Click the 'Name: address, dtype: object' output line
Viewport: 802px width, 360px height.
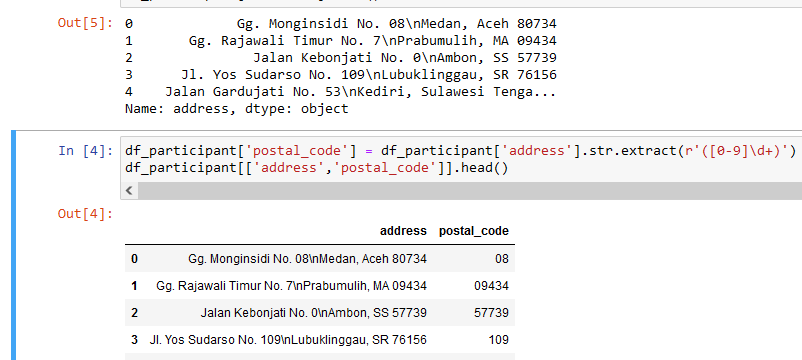(x=236, y=109)
